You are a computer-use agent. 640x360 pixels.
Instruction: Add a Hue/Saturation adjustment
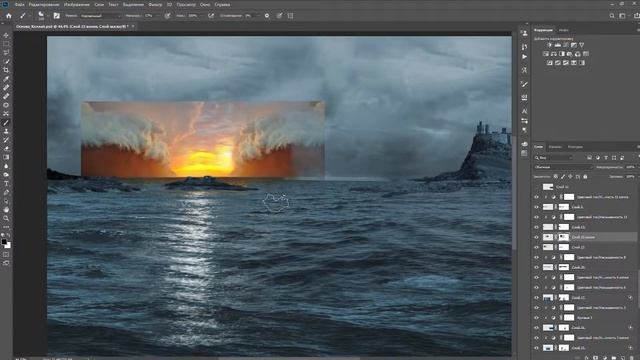tap(546, 54)
